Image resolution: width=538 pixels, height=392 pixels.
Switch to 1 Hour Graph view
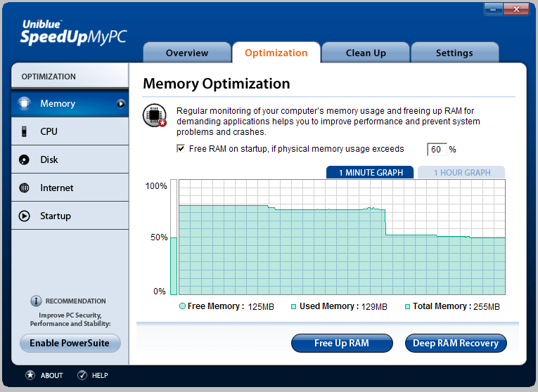pyautogui.click(x=461, y=173)
